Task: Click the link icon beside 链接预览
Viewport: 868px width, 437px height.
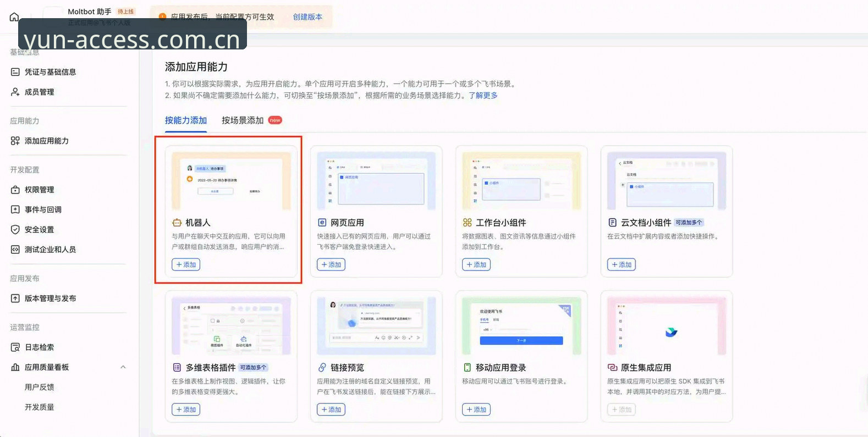Action: tap(322, 368)
